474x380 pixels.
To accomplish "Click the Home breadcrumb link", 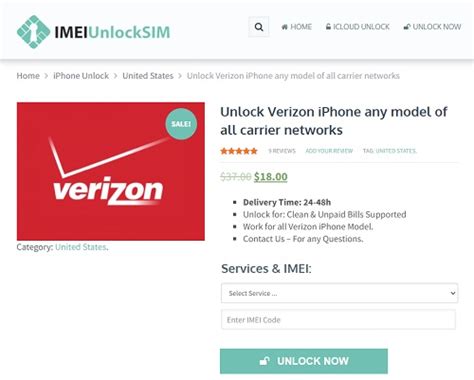I will 28,76.
